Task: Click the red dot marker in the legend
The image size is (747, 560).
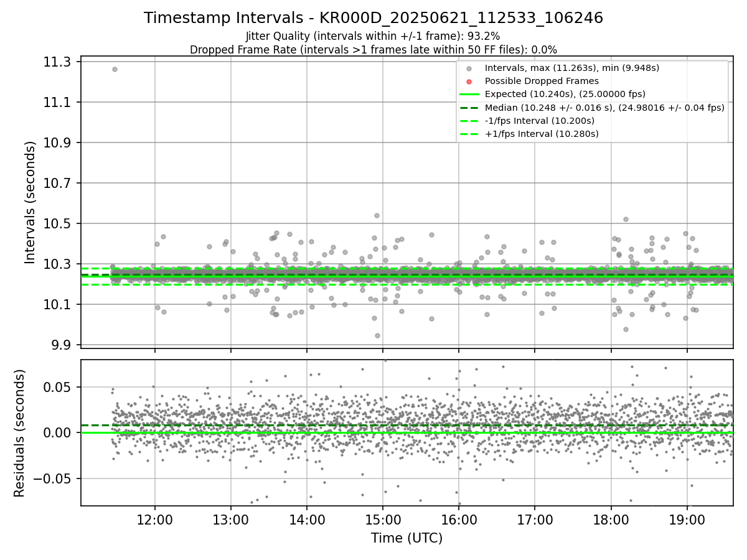Action: [469, 82]
